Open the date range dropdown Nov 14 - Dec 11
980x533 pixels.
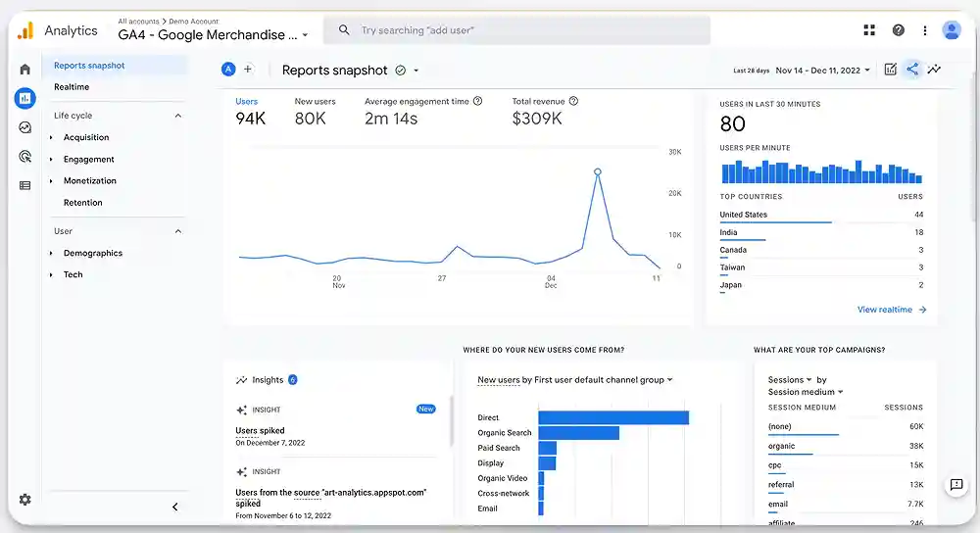point(822,71)
